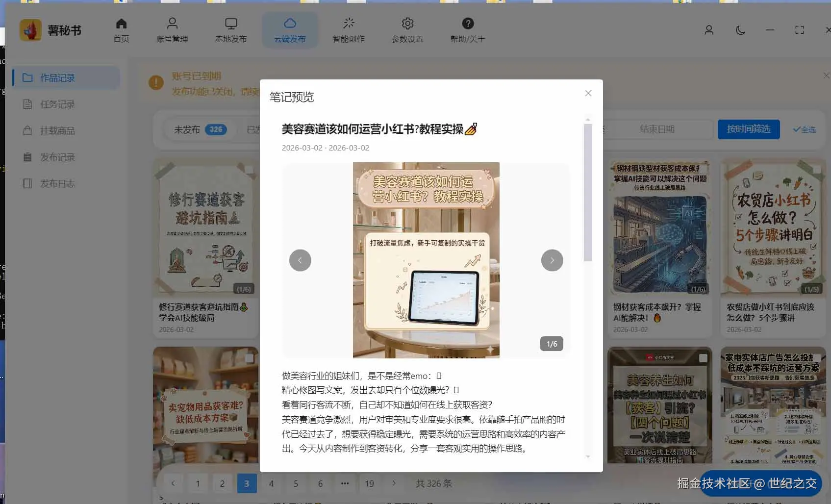This screenshot has height=504, width=831.
Task: Enable the 全选 select-all checkbox
Action: click(x=804, y=129)
